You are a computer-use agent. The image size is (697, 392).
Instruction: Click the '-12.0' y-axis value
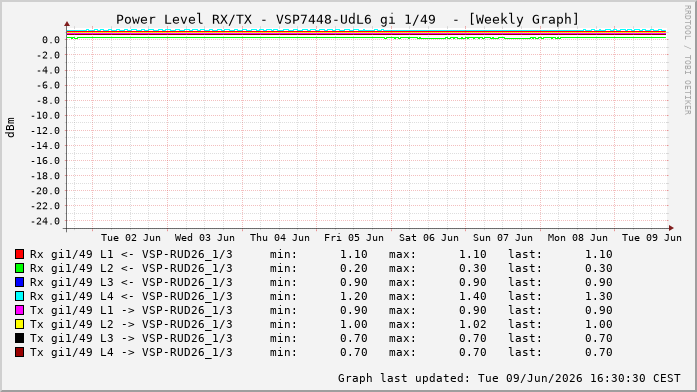45,131
